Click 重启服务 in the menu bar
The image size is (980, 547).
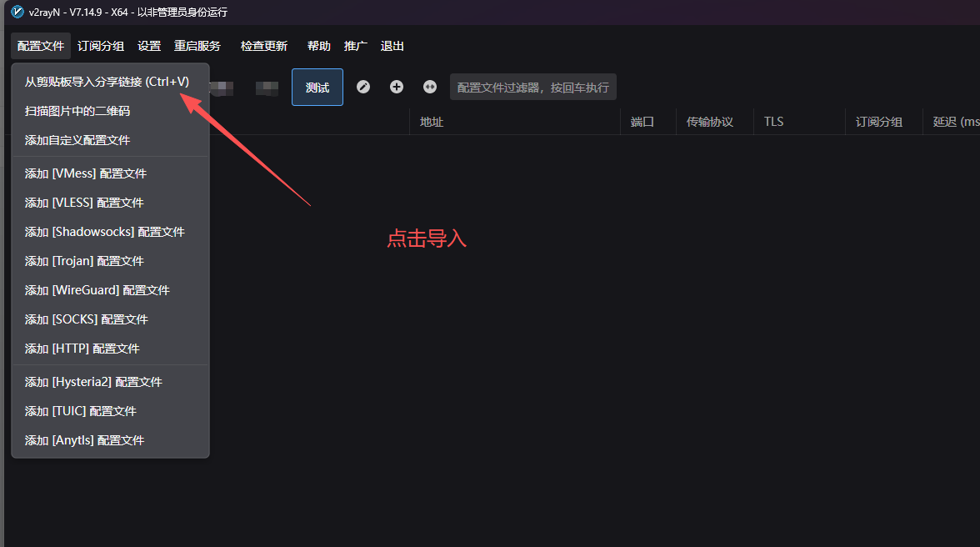[x=197, y=46]
